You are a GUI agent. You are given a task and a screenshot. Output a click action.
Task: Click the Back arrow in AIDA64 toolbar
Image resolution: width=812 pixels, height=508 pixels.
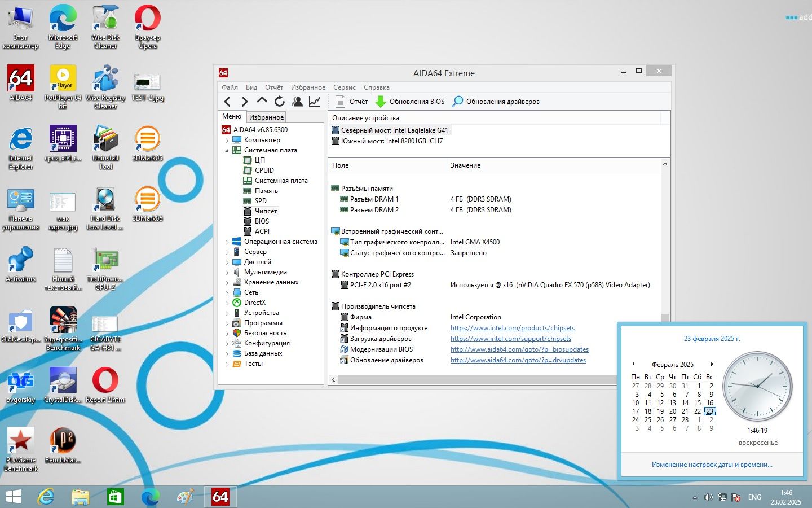(x=228, y=102)
